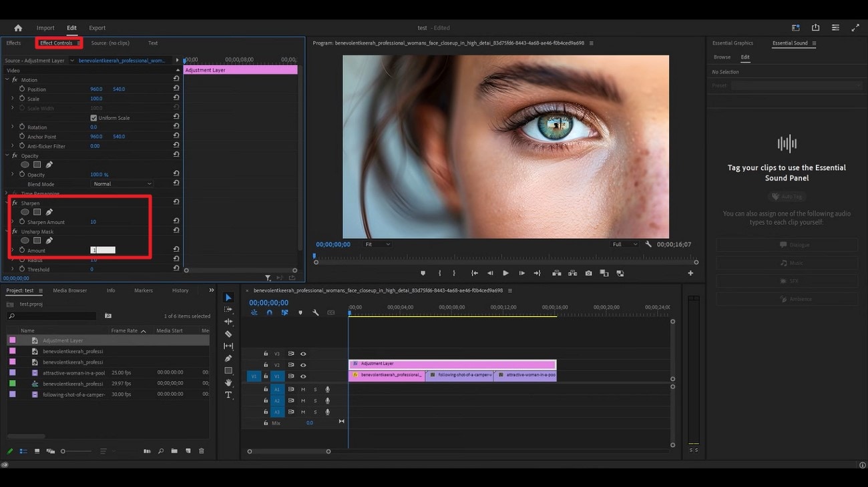Hide track V2 output with eye icon
Image resolution: width=868 pixels, height=487 pixels.
[x=303, y=365]
